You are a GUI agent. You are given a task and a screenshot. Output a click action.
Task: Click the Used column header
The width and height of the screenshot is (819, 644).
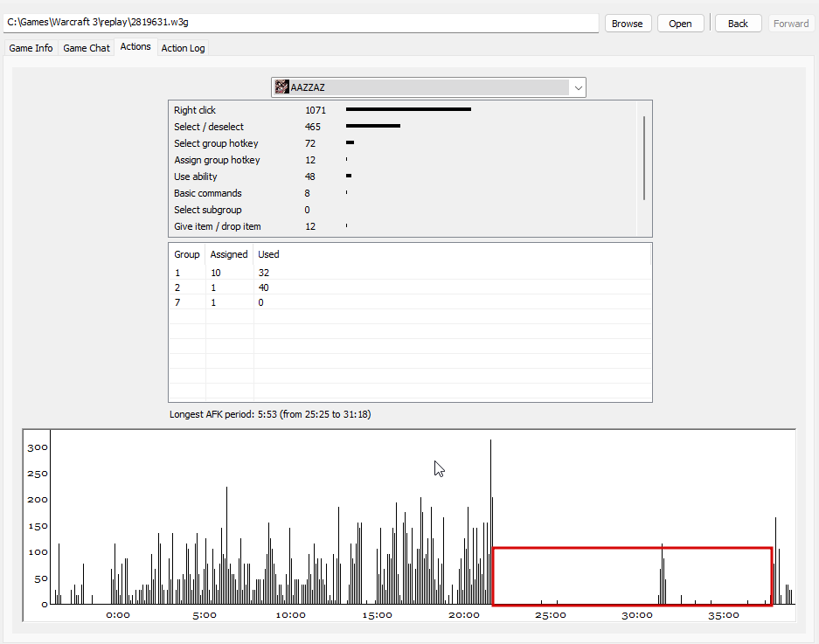pos(268,254)
